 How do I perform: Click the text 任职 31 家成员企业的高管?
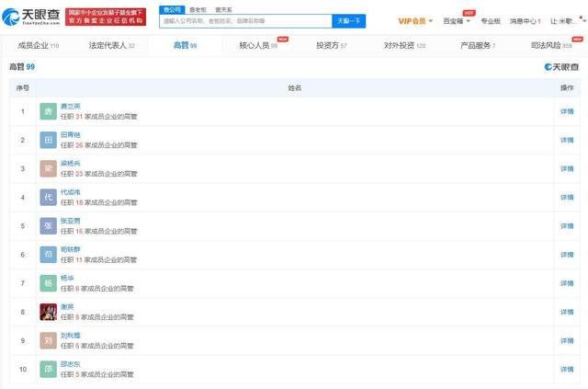point(99,117)
